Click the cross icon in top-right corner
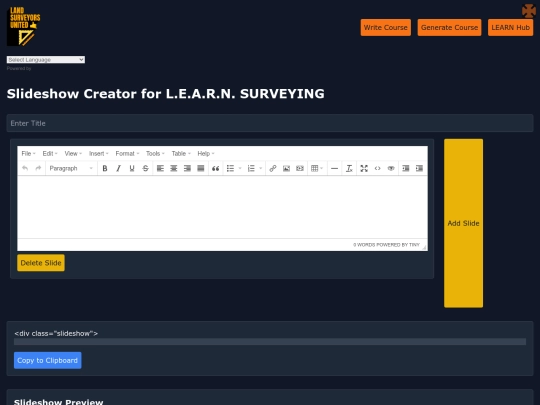This screenshot has height=405, width=540. tap(529, 11)
